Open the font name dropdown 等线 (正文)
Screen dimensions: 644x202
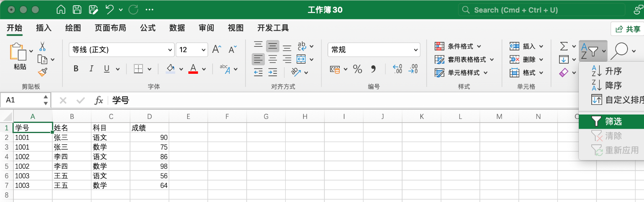121,50
